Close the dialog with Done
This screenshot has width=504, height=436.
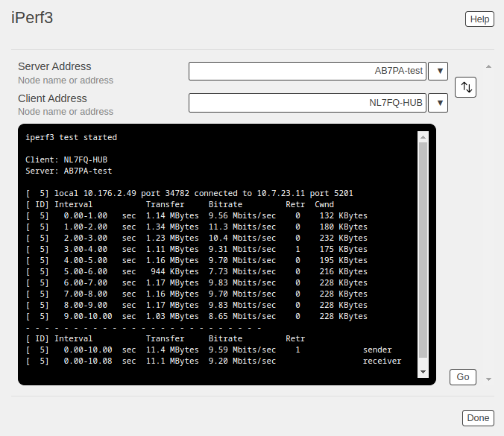point(478,418)
